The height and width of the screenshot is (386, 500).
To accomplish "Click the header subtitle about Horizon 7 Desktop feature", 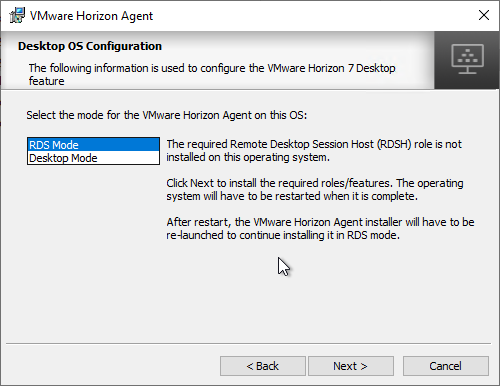I will click(x=212, y=74).
